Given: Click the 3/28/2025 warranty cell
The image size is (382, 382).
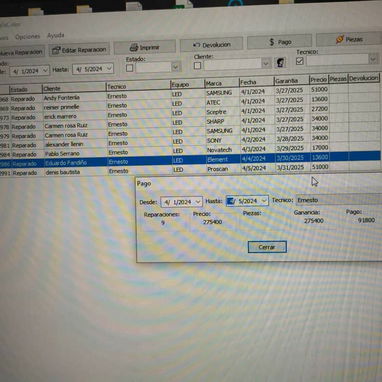Looking at the screenshot, I should (292, 138).
